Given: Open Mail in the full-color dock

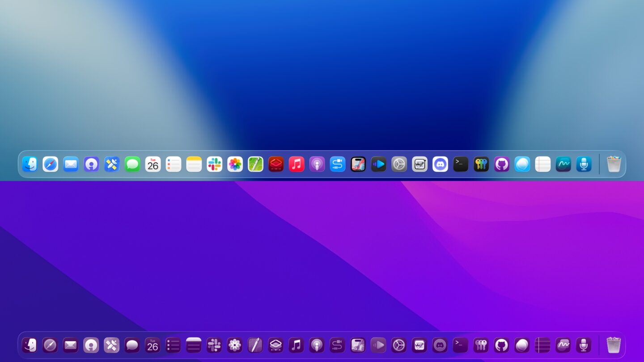Looking at the screenshot, I should pos(71,164).
